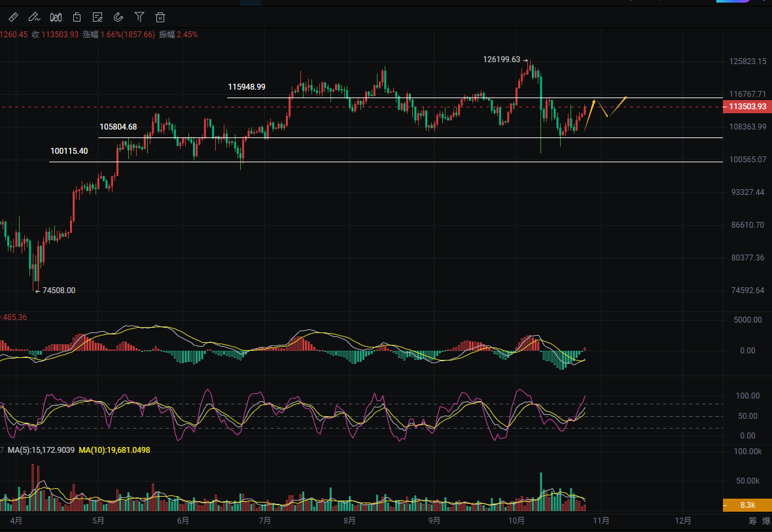Activate the pen drawing tool
The width and height of the screenshot is (772, 532).
point(35,17)
